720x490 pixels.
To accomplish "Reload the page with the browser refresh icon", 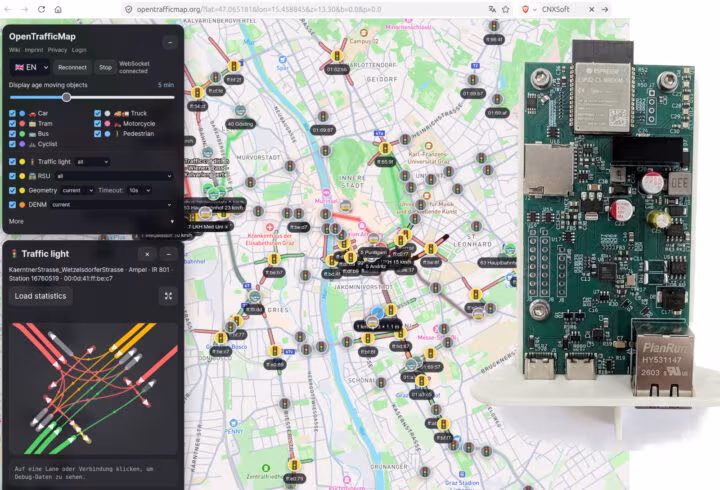I will pos(41,9).
